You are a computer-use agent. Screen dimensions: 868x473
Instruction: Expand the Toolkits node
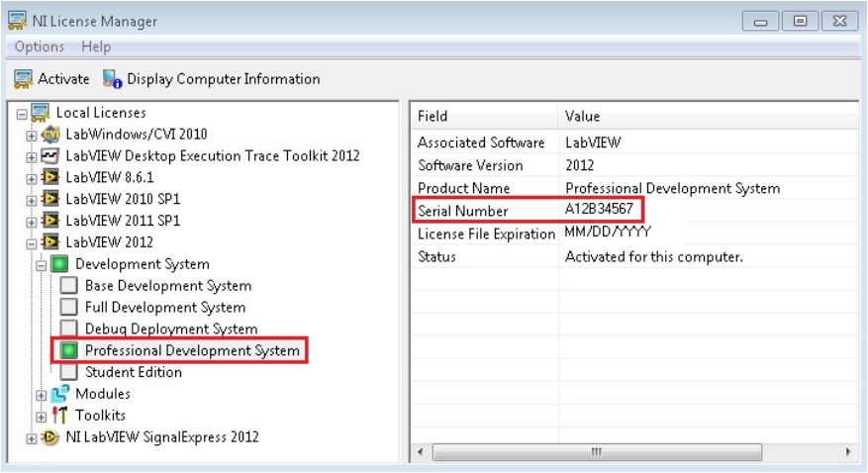41,418
